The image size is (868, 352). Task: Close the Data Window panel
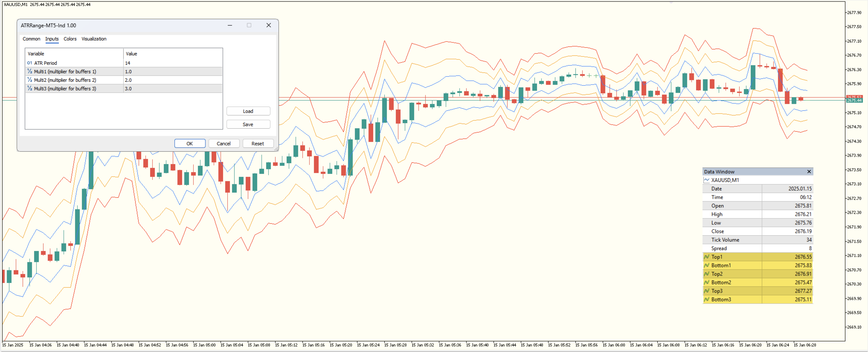click(x=809, y=172)
